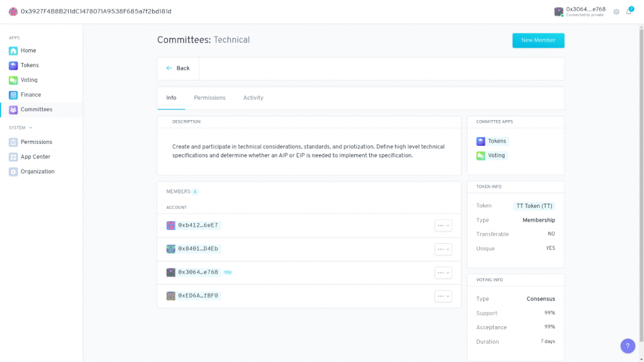Open the committee Permissions tab
Viewport: 644px width, 362px height.
pos(209,97)
